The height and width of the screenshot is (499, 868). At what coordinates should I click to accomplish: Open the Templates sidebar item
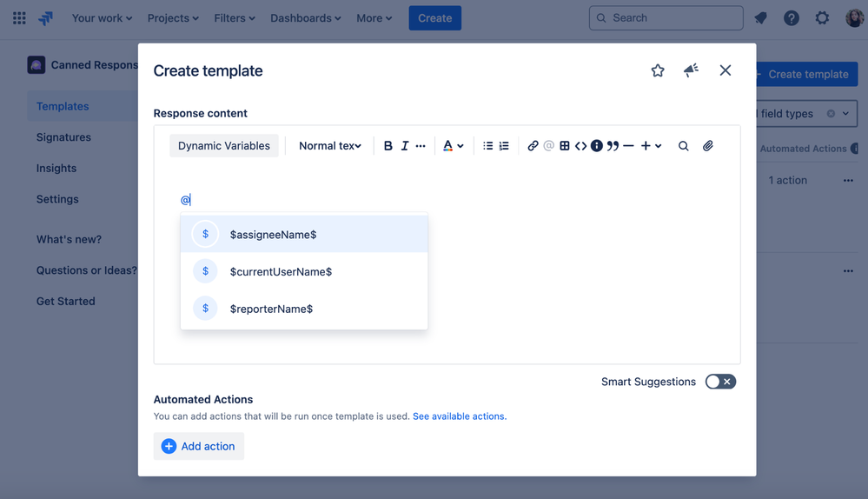click(x=83, y=106)
